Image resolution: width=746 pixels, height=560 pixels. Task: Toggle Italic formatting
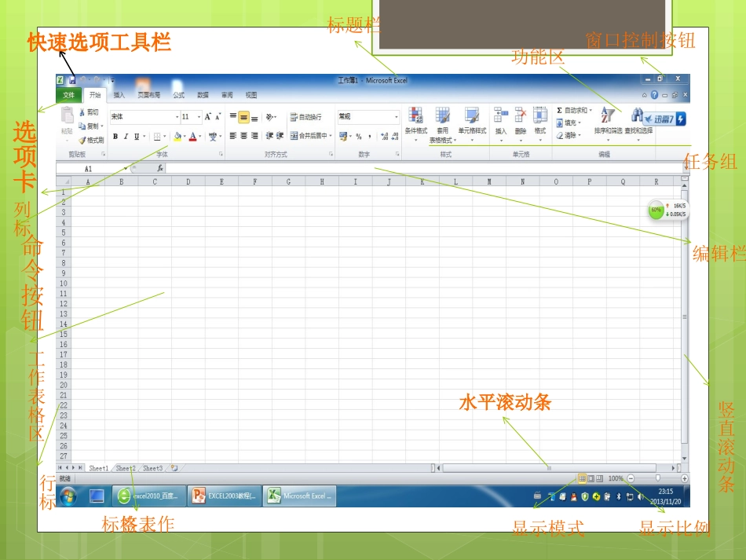[x=126, y=137]
